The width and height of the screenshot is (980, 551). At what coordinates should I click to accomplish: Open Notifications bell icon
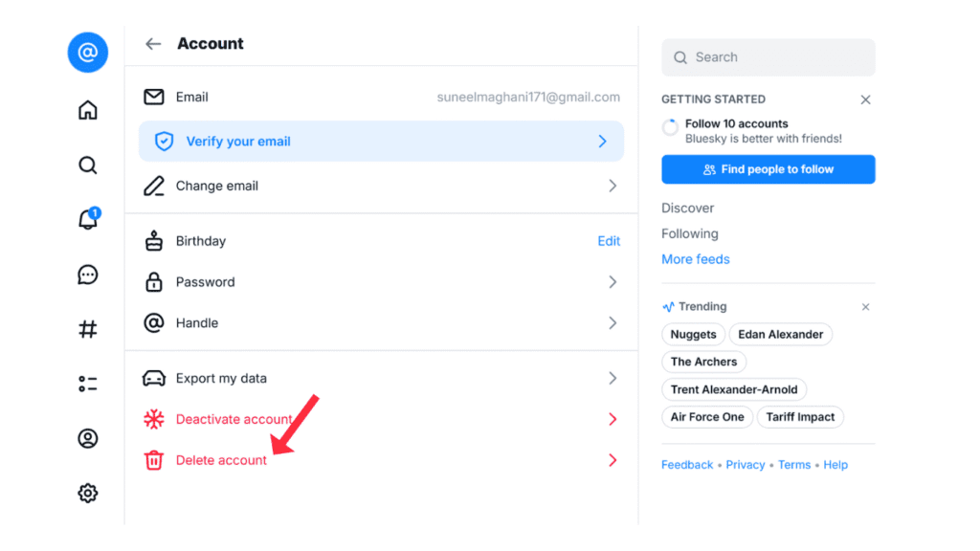click(x=88, y=220)
